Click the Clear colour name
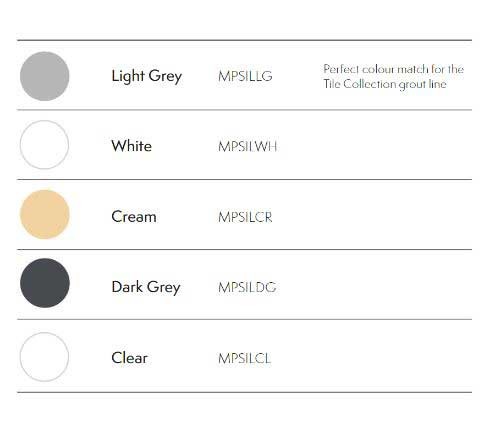The width and height of the screenshot is (501, 435). click(130, 358)
